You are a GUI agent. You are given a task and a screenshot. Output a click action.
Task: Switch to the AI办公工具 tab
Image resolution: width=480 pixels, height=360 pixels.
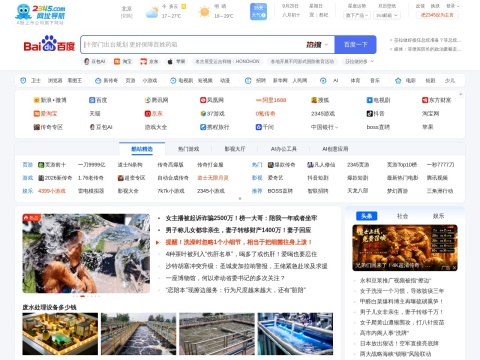(x=284, y=149)
